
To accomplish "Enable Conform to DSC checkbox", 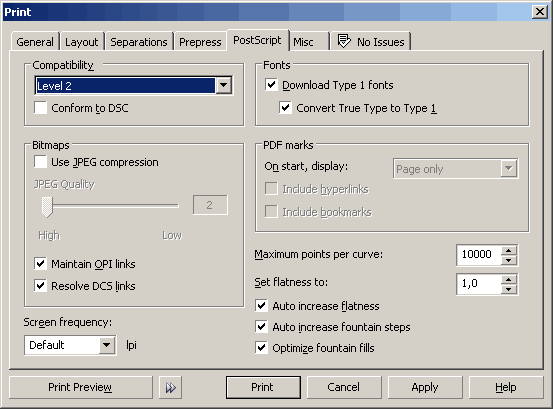I will click(x=41, y=108).
